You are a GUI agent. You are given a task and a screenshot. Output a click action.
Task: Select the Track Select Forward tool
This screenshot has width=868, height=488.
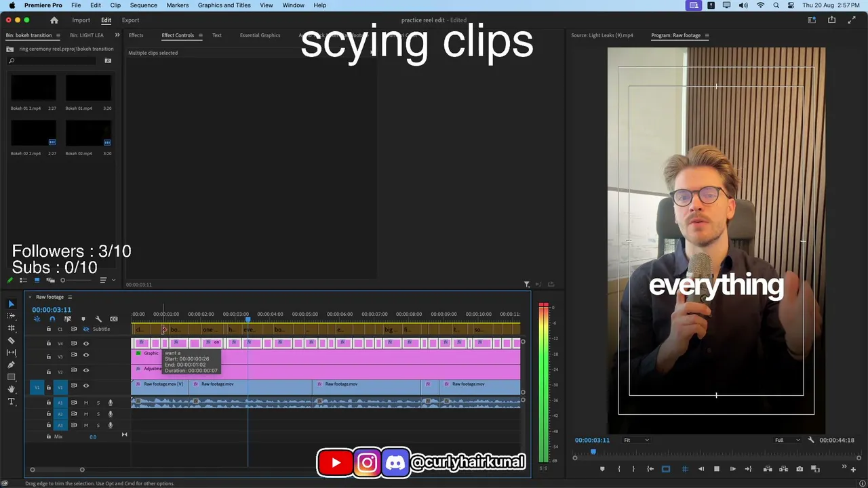[11, 316]
